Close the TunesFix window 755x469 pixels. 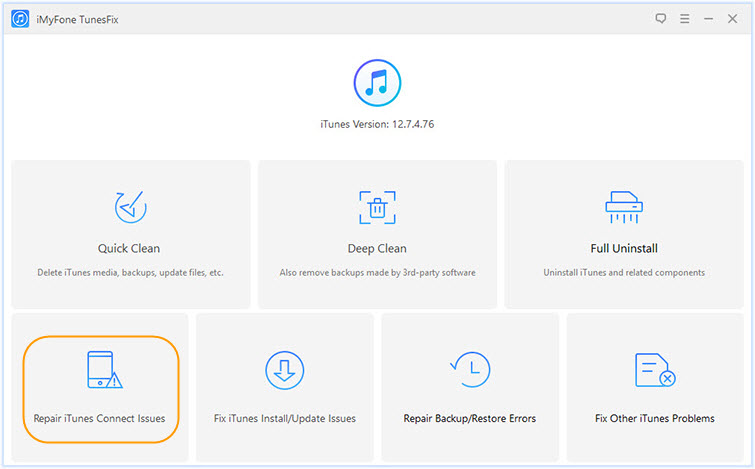(x=732, y=19)
